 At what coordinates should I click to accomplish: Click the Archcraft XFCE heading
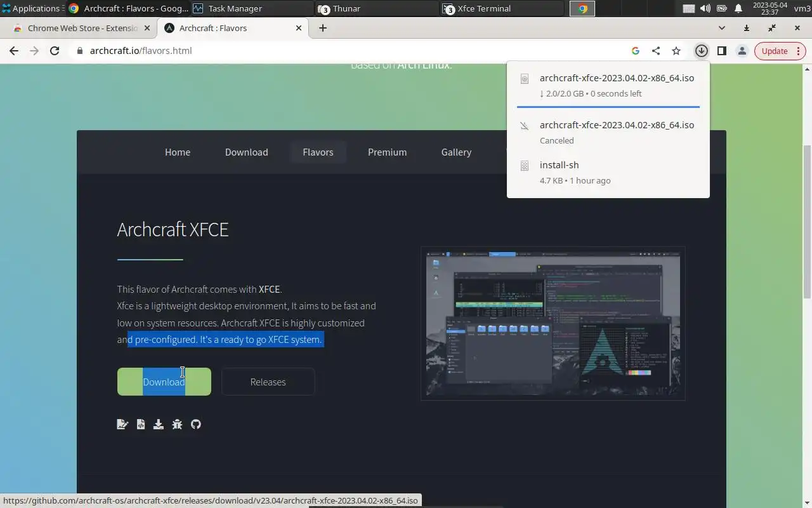(x=173, y=229)
